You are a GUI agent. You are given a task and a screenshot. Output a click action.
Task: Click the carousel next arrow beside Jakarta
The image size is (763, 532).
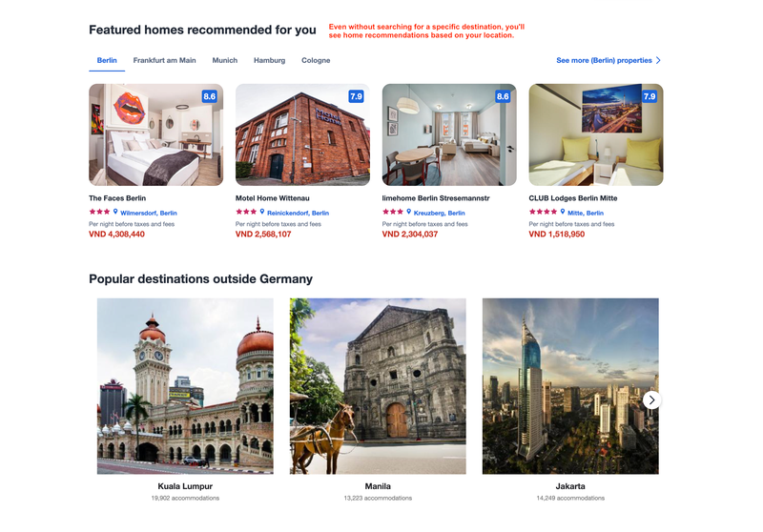point(651,400)
